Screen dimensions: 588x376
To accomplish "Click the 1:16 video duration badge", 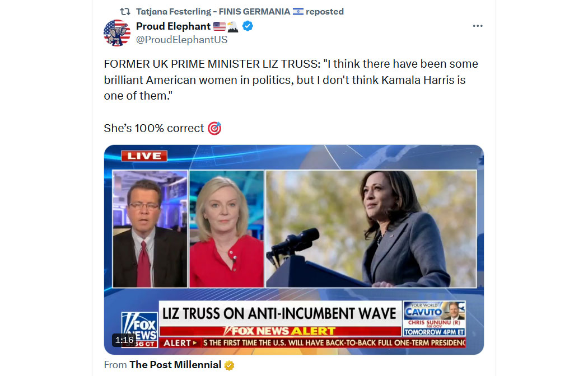I will pyautogui.click(x=124, y=340).
